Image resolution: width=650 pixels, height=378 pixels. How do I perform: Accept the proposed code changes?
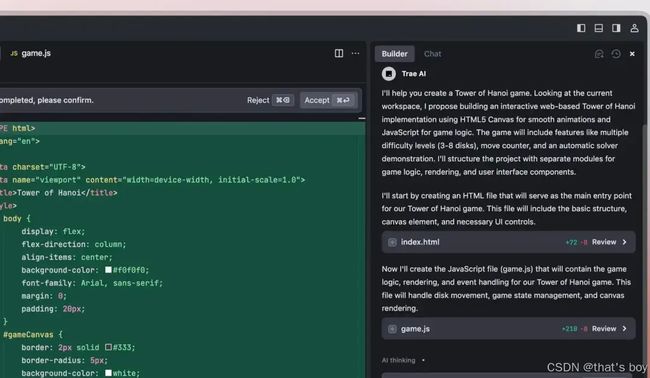(327, 100)
